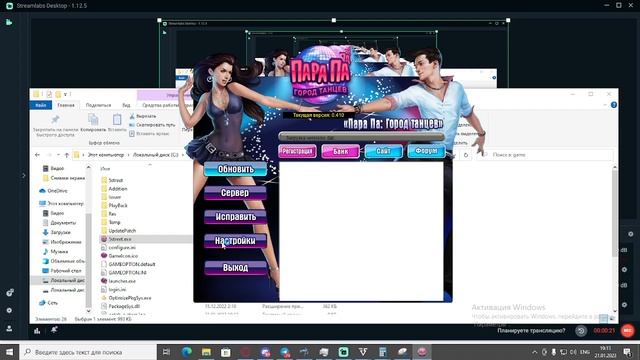This screenshot has width=640, height=360.
Task: Click the Вставить clipboard icon in ribbon
Action: 117,120
